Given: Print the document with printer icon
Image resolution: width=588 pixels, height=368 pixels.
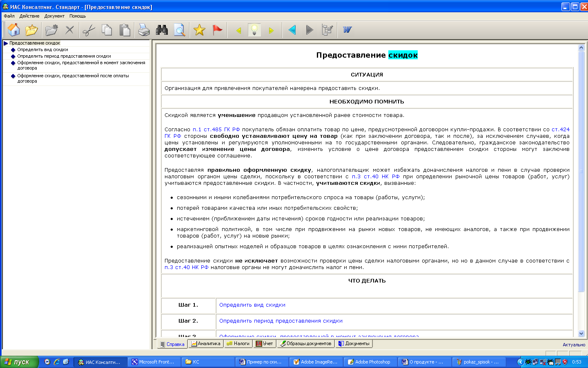Looking at the screenshot, I should [144, 30].
